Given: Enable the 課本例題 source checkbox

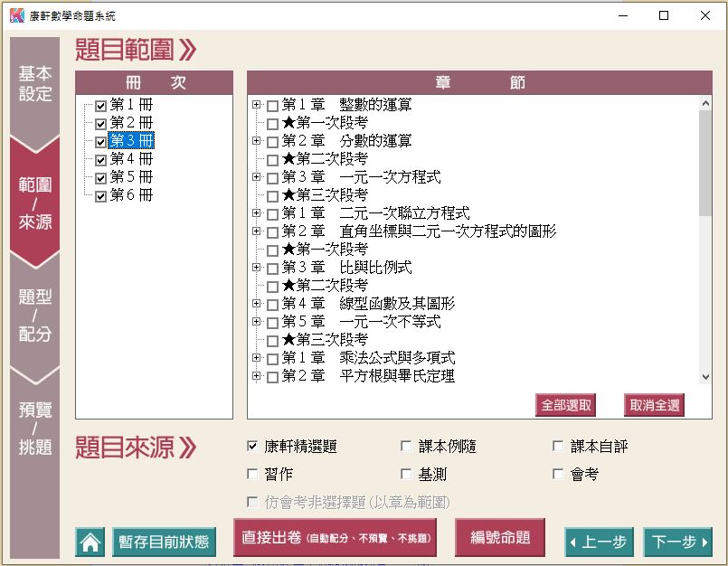Looking at the screenshot, I should (406, 447).
